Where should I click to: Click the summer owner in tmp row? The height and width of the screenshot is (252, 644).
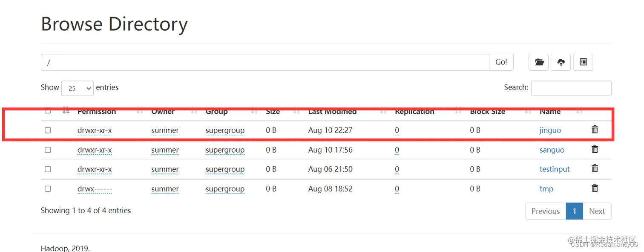coord(165,188)
